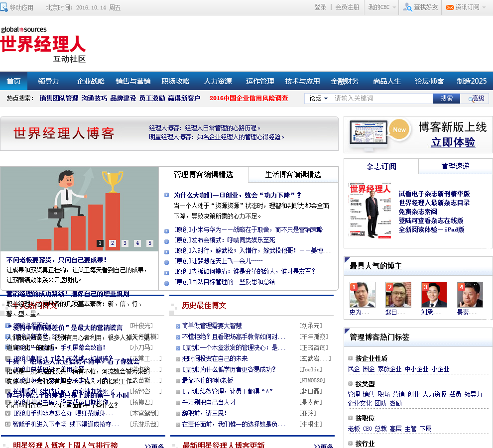Open blogger 景素 ranked 4 avatar
493x448 pixels.
(x=470, y=295)
